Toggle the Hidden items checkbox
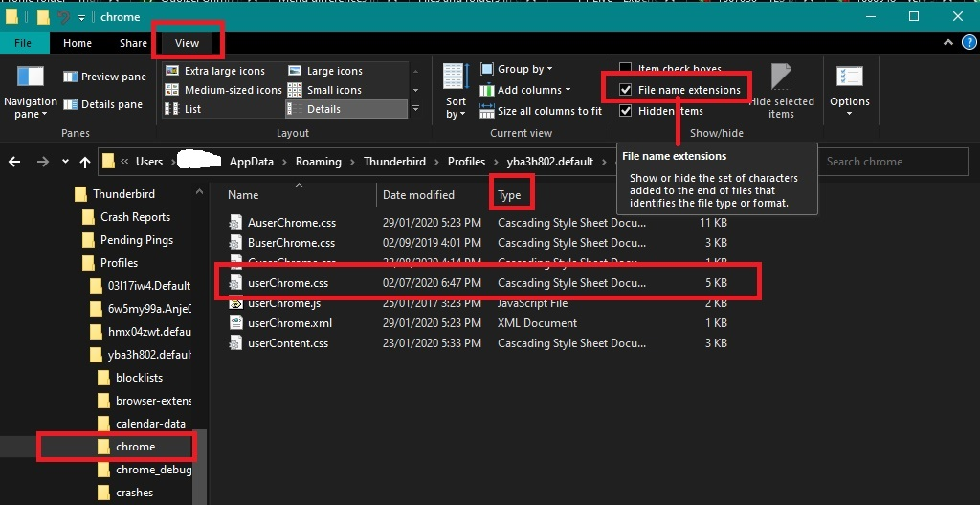 coord(625,111)
